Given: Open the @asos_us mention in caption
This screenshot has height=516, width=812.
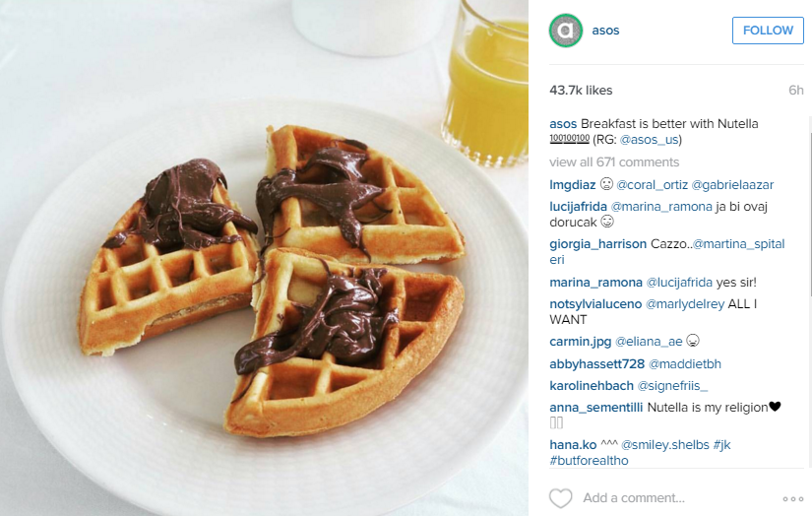Looking at the screenshot, I should (649, 140).
